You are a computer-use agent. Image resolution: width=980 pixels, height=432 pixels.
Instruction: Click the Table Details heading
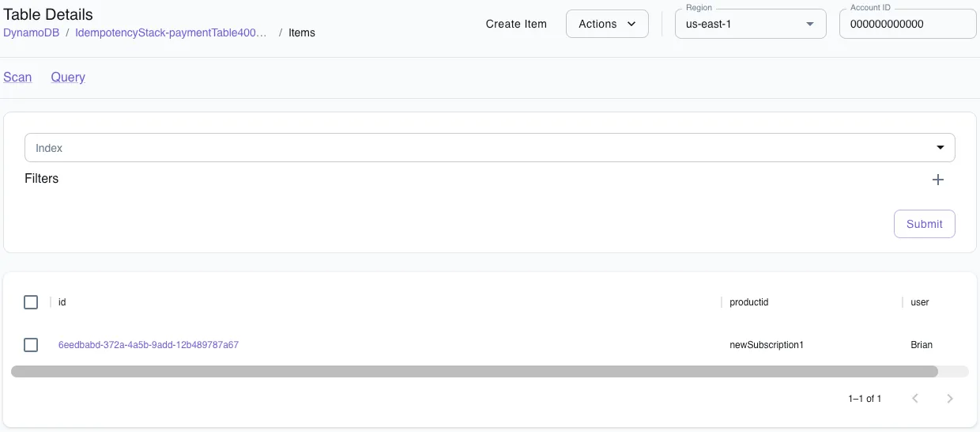(x=48, y=14)
